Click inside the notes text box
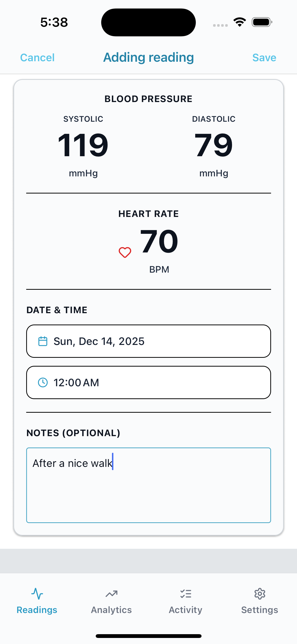 pos(149,485)
